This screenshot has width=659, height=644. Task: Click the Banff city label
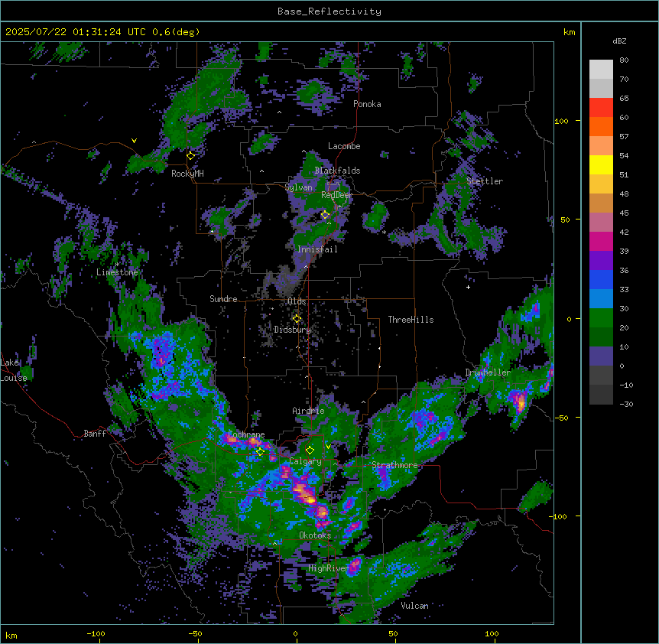click(95, 434)
